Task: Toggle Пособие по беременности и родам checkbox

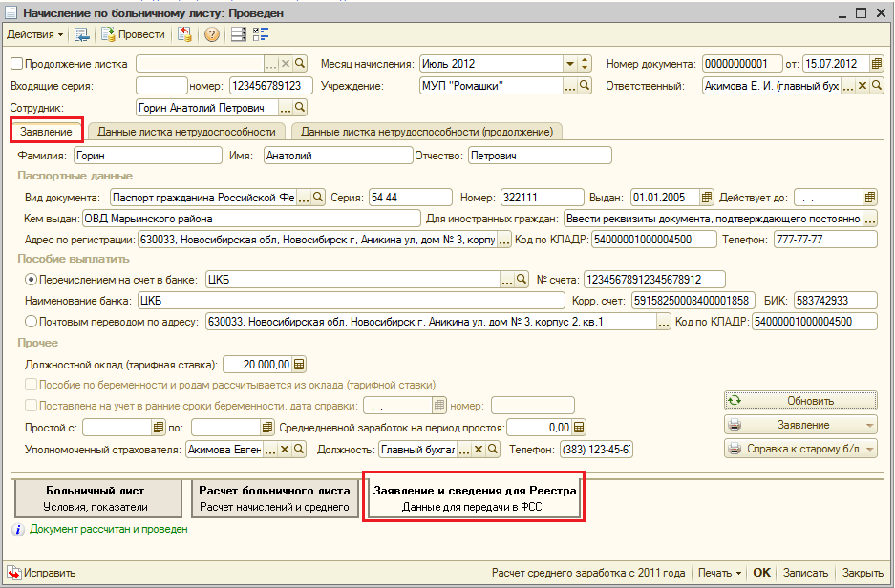Action: coord(32,385)
